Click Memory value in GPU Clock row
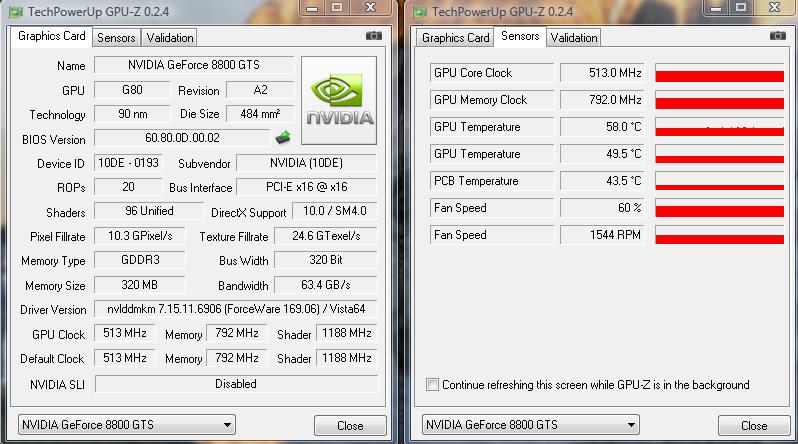The height and width of the screenshot is (444, 798). (237, 333)
